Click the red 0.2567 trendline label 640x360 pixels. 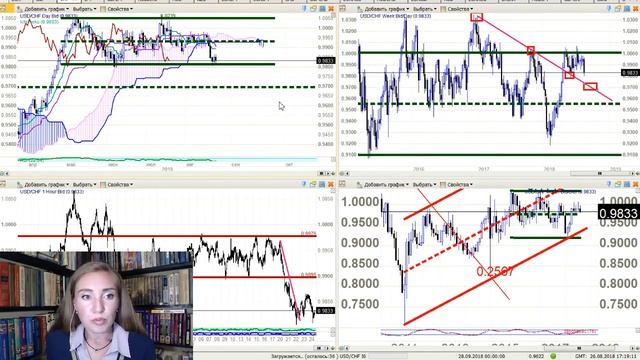point(495,271)
